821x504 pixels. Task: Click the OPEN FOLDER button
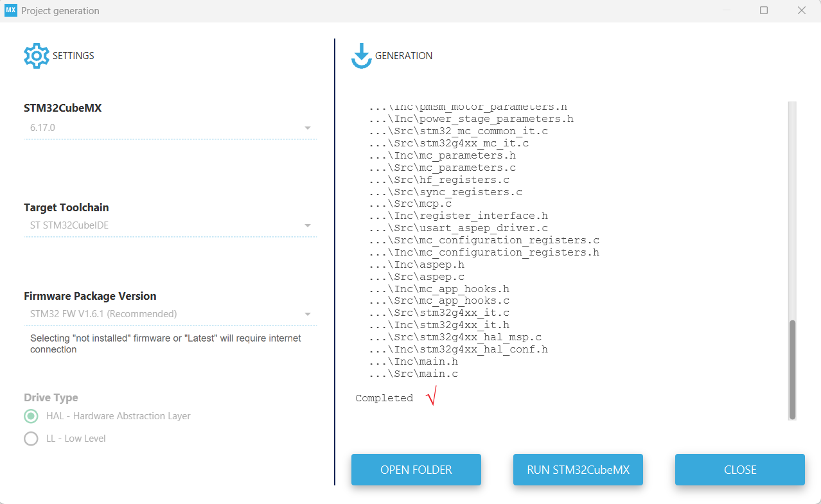(x=416, y=469)
